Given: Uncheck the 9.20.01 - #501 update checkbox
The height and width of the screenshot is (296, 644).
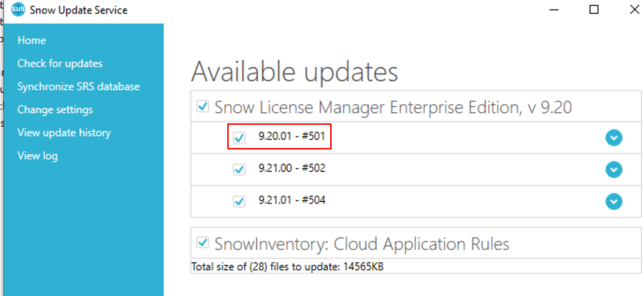Looking at the screenshot, I should point(239,138).
